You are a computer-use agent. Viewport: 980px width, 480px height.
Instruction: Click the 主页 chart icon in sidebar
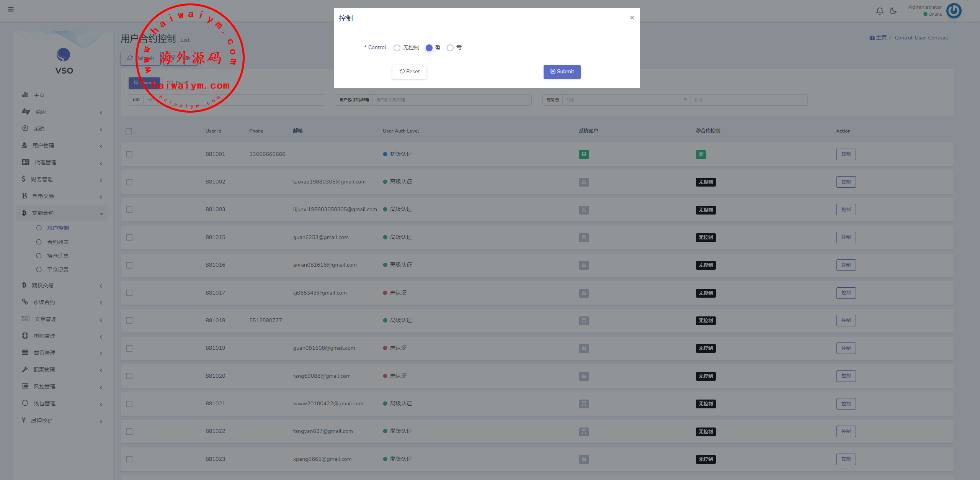pos(25,95)
